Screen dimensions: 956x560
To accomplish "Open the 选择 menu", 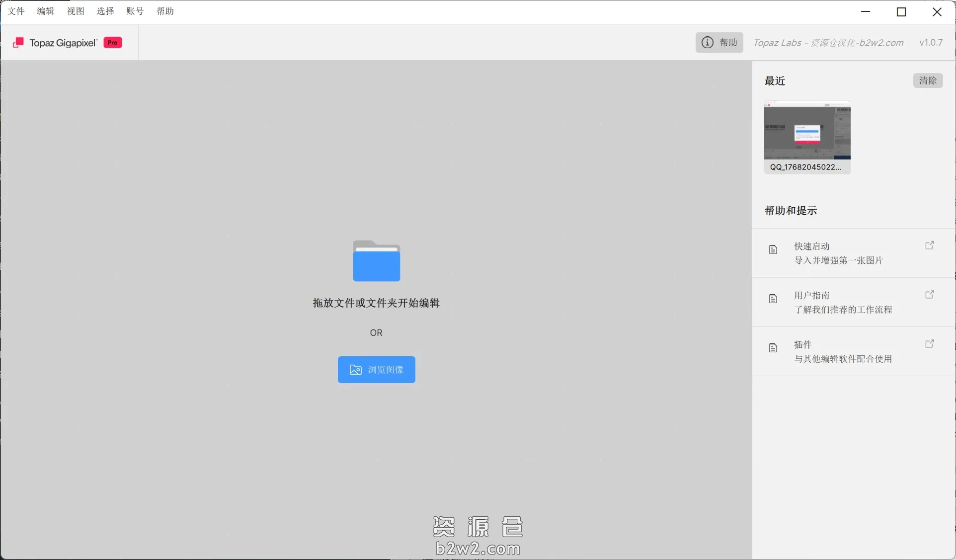I will 105,11.
